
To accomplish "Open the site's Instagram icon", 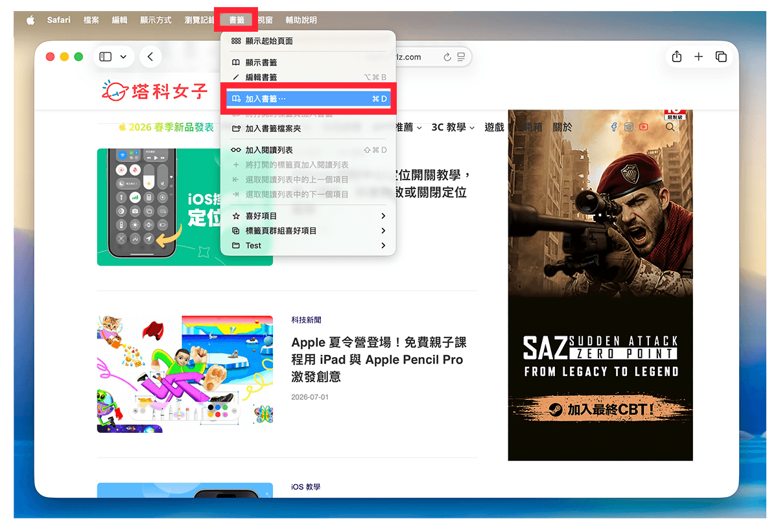I will (628, 128).
